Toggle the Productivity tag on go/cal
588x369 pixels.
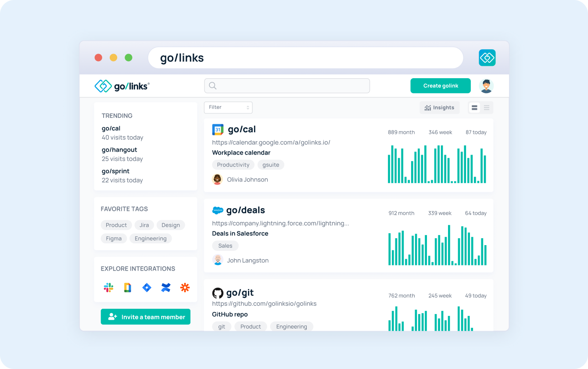click(x=233, y=164)
